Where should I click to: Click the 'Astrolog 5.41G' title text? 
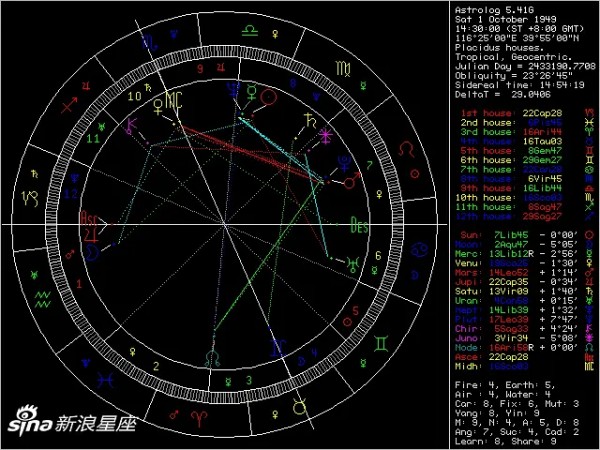pyautogui.click(x=494, y=10)
